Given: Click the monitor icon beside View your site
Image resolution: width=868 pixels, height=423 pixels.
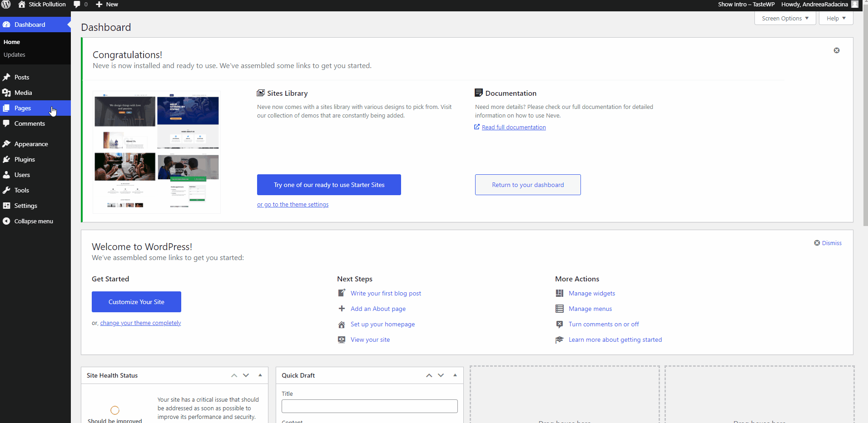Looking at the screenshot, I should click(342, 339).
